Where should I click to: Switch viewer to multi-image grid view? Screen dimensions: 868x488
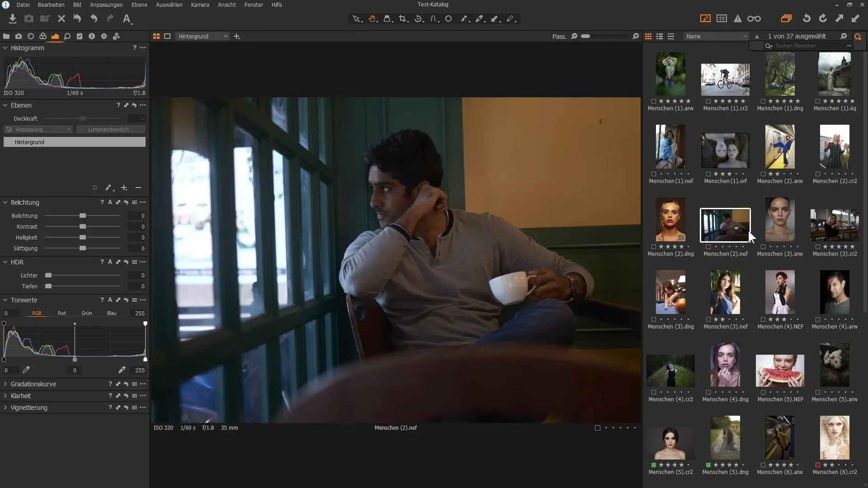click(156, 36)
